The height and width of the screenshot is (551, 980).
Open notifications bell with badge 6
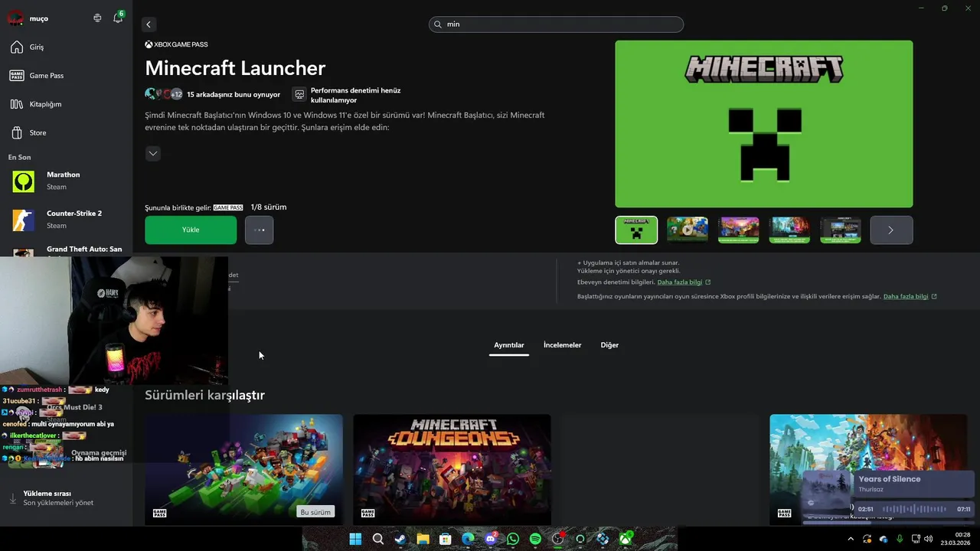(118, 18)
